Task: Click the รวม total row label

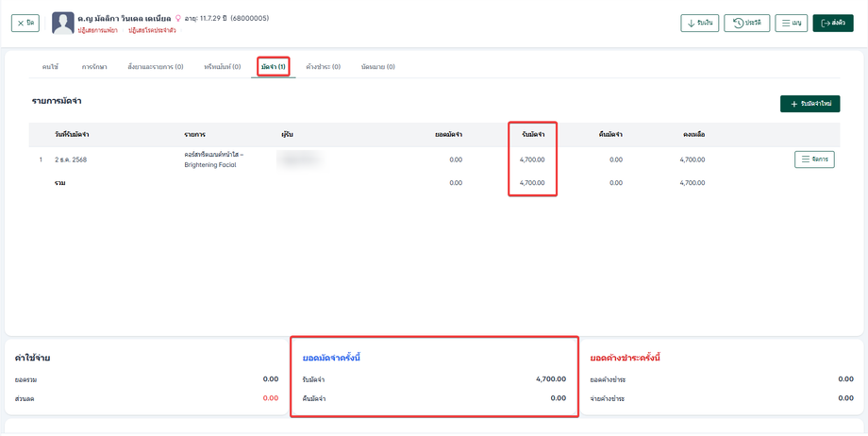Action: click(x=60, y=183)
